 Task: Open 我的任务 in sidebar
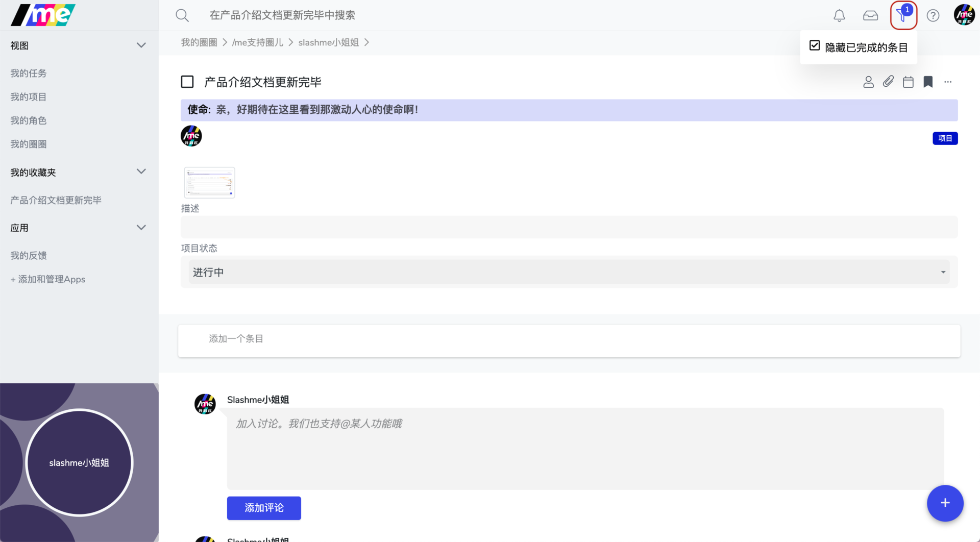point(29,73)
